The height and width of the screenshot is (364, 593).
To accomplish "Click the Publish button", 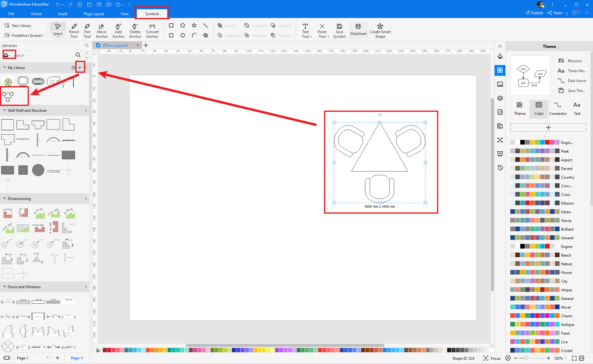I will (x=534, y=13).
